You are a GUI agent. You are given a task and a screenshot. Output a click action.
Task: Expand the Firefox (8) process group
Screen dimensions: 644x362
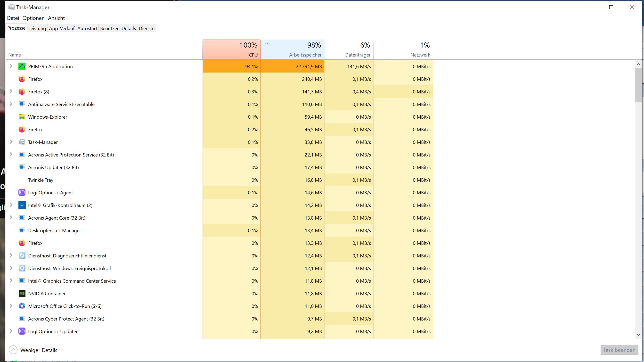point(11,91)
